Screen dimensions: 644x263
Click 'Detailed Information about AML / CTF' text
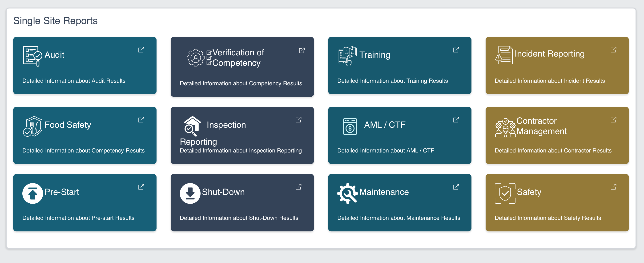pyautogui.click(x=386, y=151)
